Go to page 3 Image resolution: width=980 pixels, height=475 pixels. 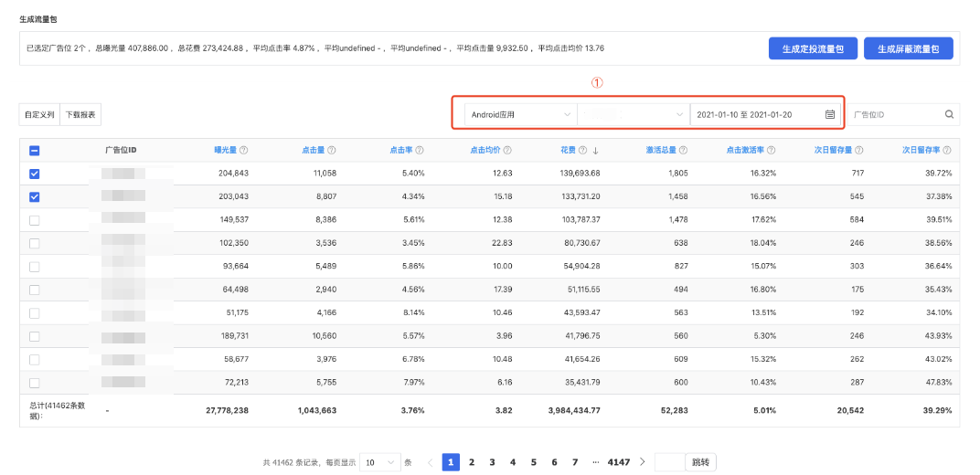[x=493, y=462]
